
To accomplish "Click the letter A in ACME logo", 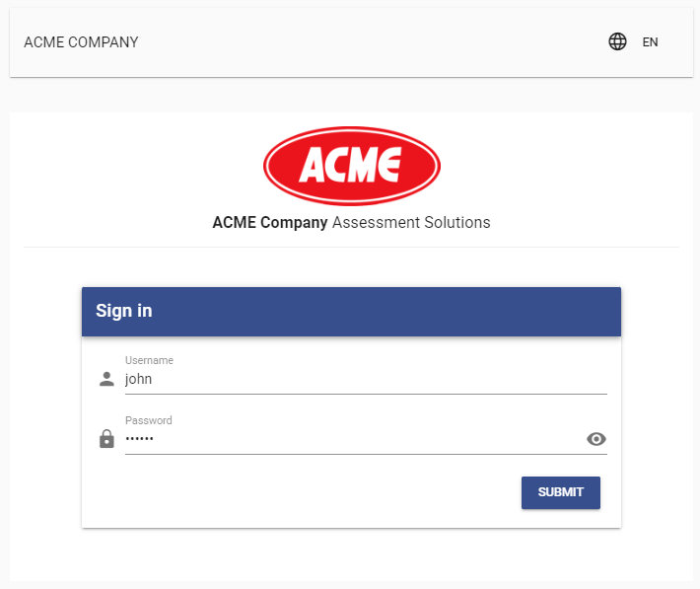I will tap(313, 165).
